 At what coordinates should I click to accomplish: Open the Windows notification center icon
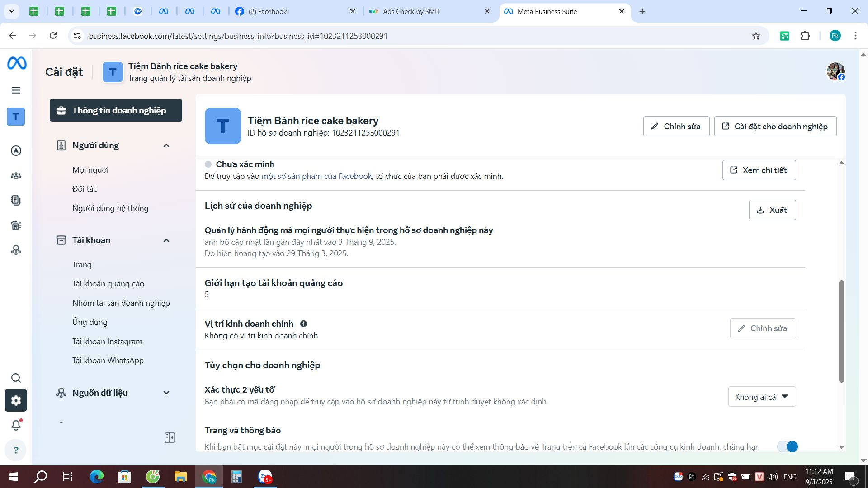tap(850, 477)
